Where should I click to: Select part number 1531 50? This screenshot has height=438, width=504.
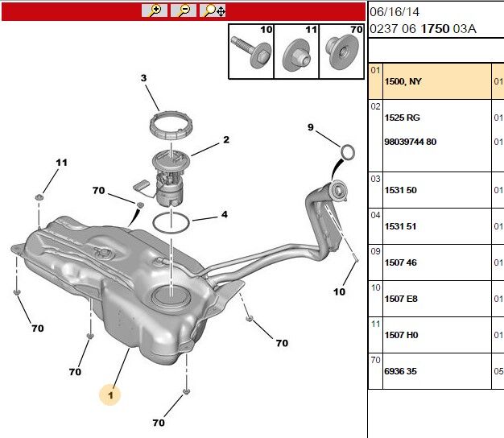(400, 190)
